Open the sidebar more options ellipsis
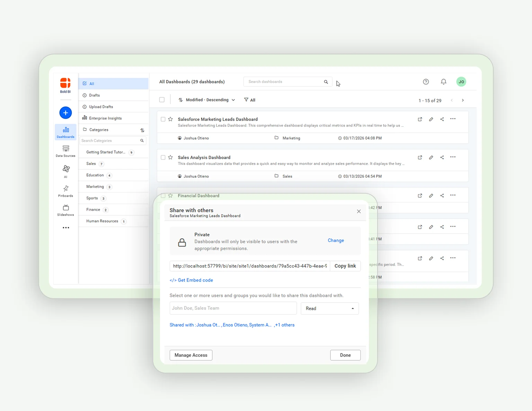 click(x=66, y=228)
